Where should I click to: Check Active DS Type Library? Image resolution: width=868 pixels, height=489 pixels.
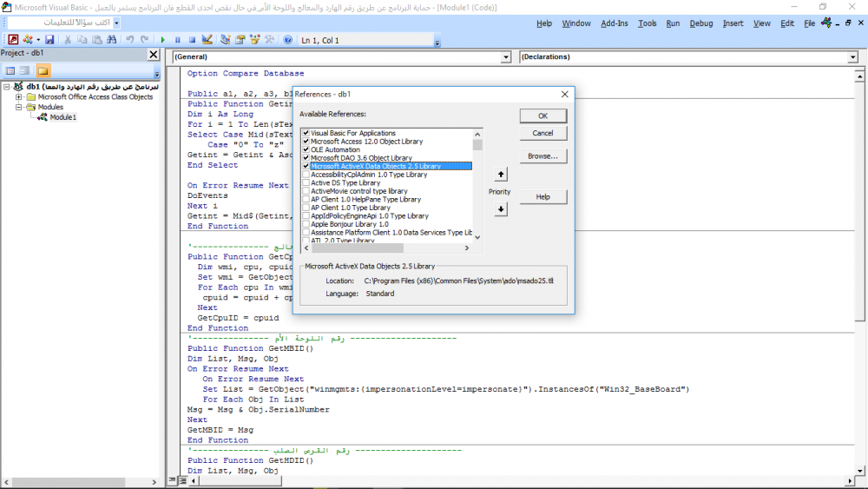coord(306,182)
